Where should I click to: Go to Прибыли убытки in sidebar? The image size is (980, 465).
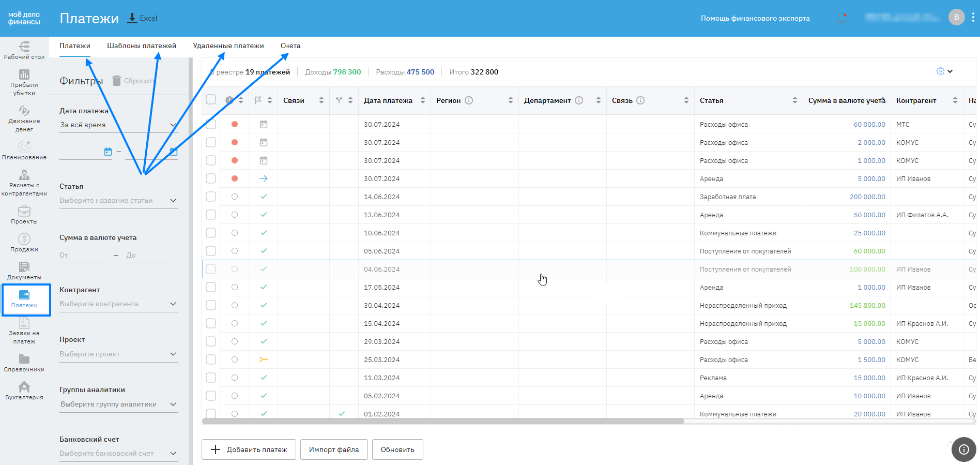coord(24,82)
